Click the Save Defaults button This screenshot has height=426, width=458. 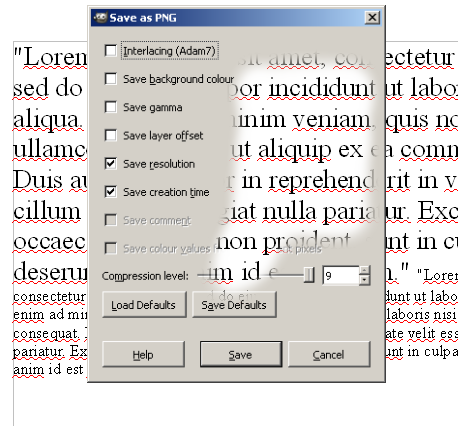tap(234, 305)
